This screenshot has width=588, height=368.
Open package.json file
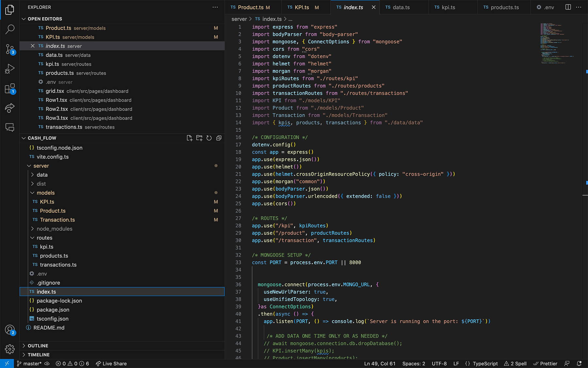(122, 310)
